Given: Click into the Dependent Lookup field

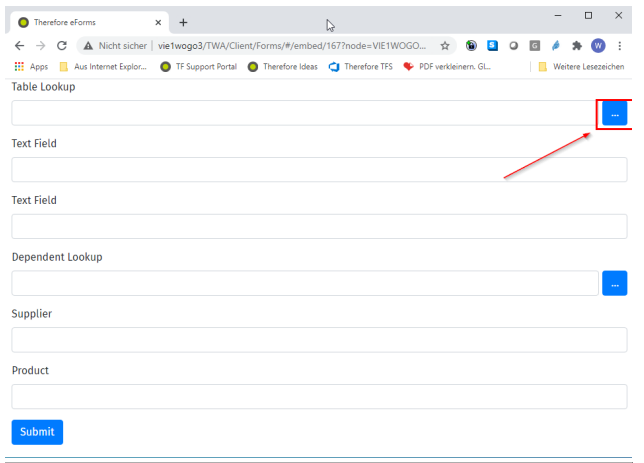Looking at the screenshot, I should [x=305, y=283].
